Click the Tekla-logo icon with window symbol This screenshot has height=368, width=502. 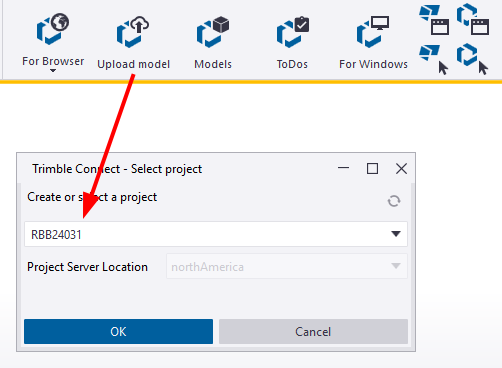coord(434,20)
